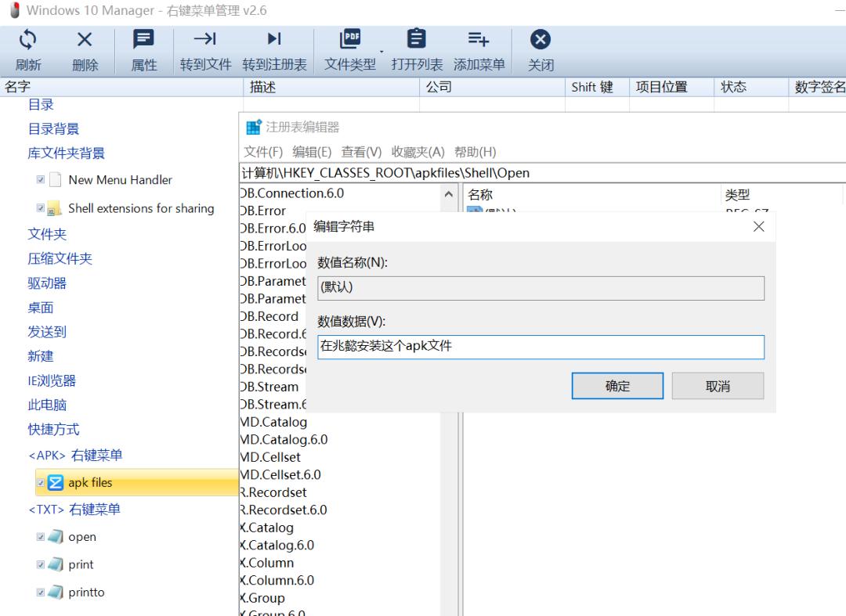Sort by the 状态 column header
This screenshot has width=846, height=616.
click(751, 87)
